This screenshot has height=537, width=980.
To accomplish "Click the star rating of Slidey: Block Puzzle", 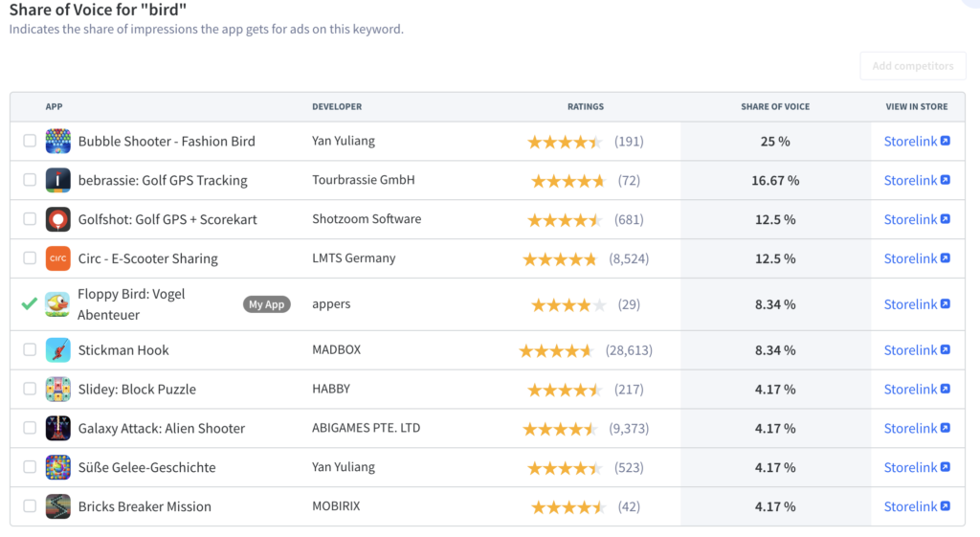I will click(565, 391).
